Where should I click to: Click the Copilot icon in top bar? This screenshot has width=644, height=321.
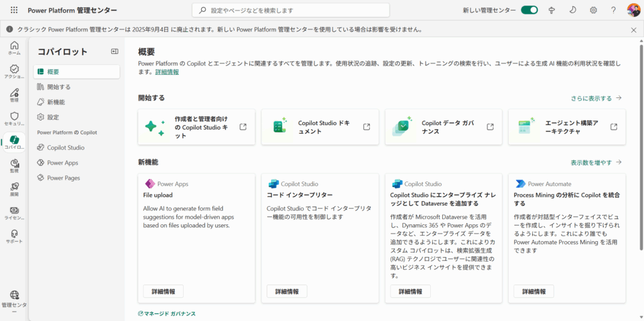(x=552, y=11)
